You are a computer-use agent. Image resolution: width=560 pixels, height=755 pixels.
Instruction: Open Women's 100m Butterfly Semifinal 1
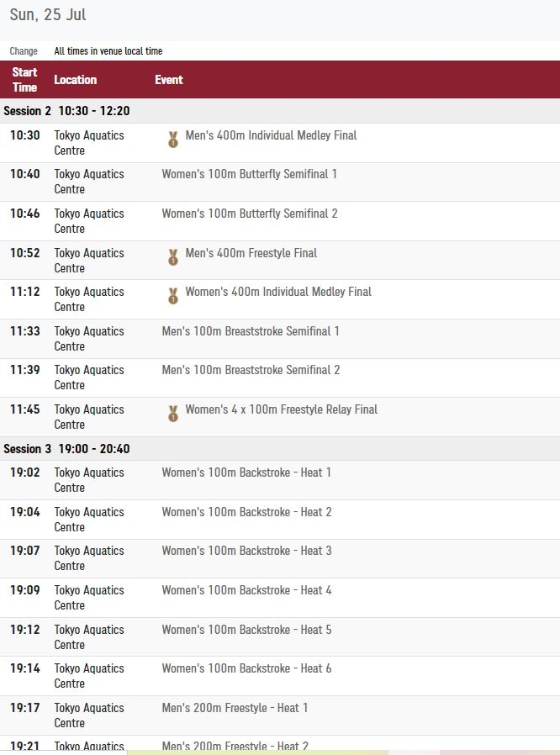(249, 174)
